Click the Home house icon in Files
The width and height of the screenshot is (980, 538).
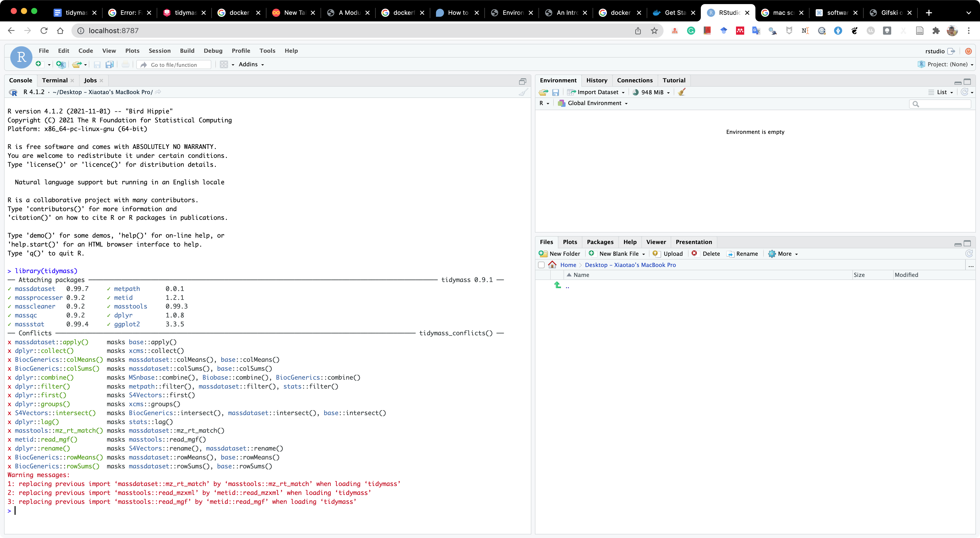(552, 265)
